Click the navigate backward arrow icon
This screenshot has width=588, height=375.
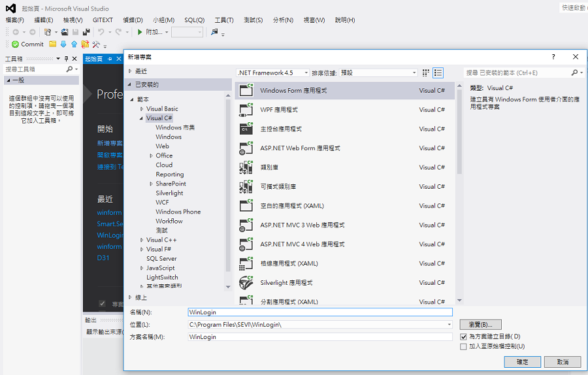(x=16, y=32)
